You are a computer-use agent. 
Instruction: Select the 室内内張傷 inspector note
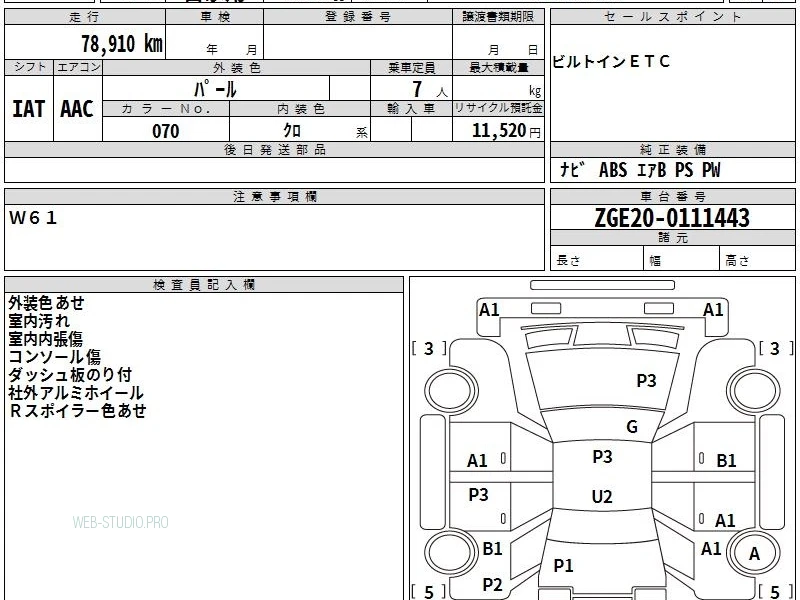coord(45,339)
